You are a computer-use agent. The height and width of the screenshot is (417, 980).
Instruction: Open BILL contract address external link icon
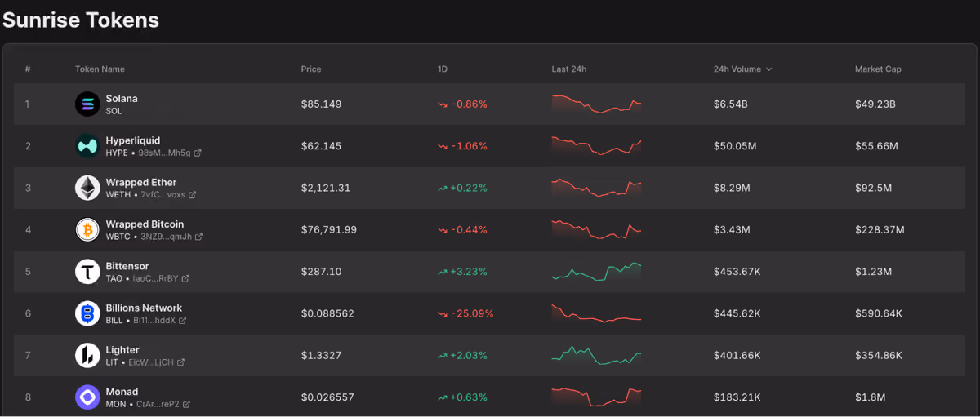tap(182, 321)
